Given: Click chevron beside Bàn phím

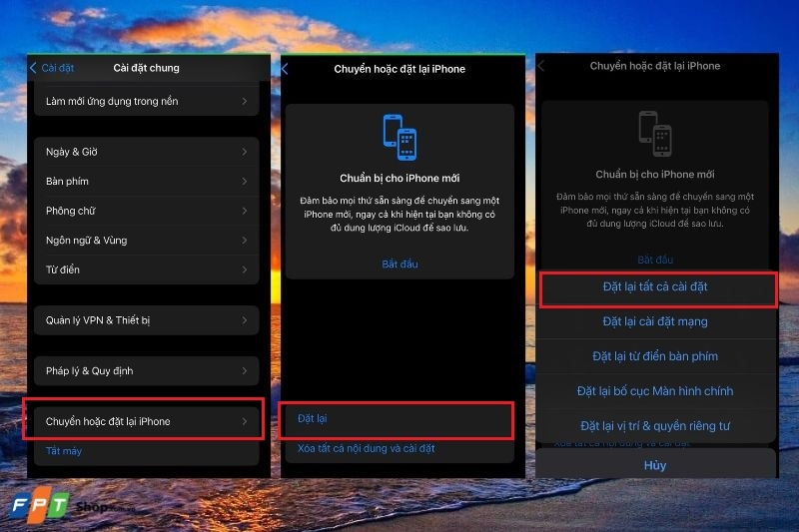Looking at the screenshot, I should 245,182.
